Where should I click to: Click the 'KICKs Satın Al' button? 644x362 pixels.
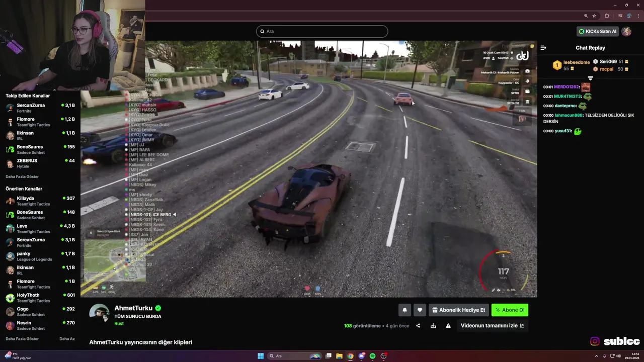pos(597,31)
